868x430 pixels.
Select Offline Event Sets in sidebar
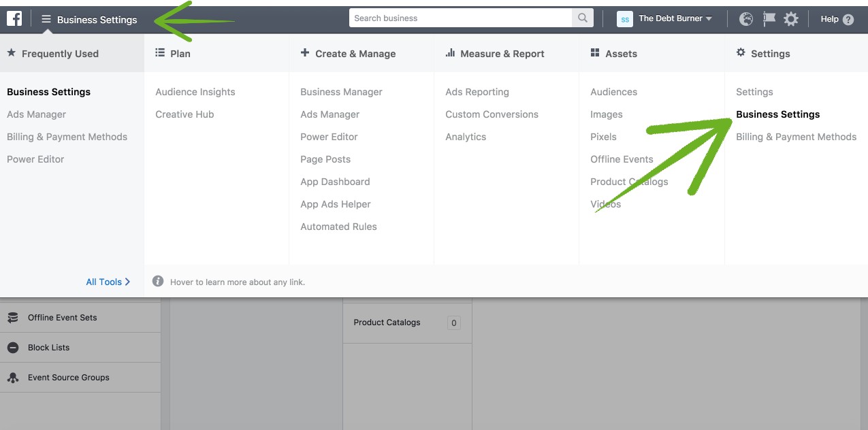(80, 318)
